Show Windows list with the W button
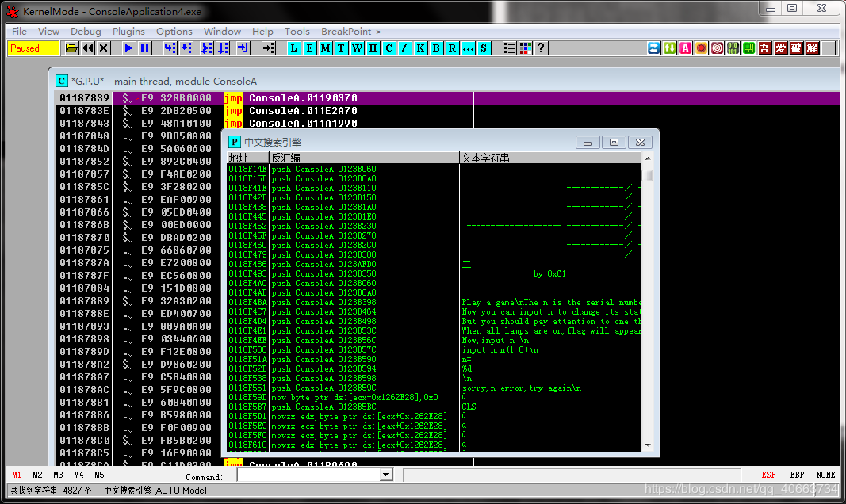Image resolution: width=846 pixels, height=504 pixels. coord(357,48)
